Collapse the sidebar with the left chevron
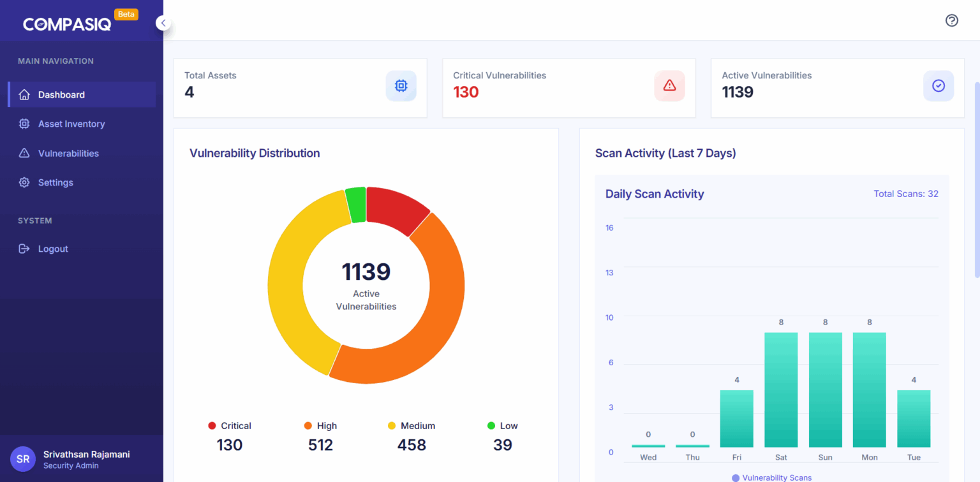980x482 pixels. (x=163, y=22)
